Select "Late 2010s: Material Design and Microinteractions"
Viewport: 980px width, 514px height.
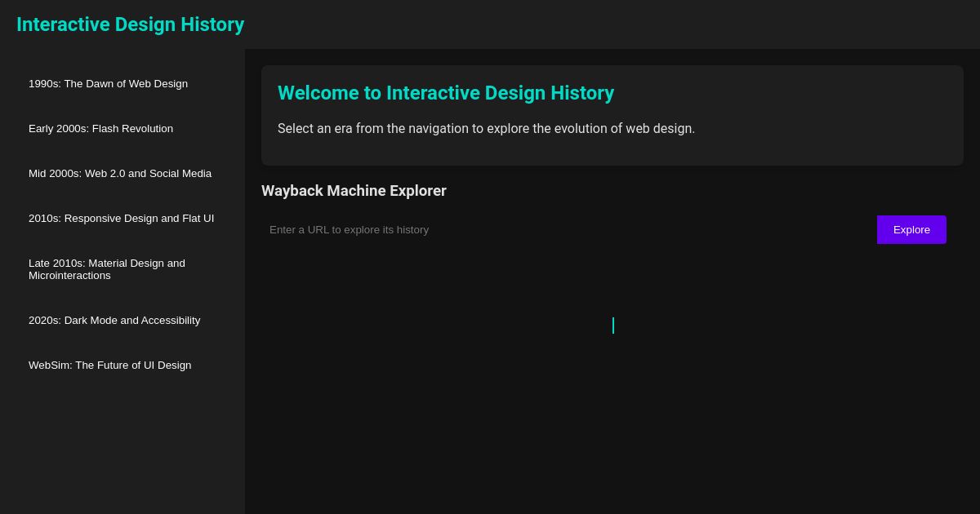tap(107, 269)
